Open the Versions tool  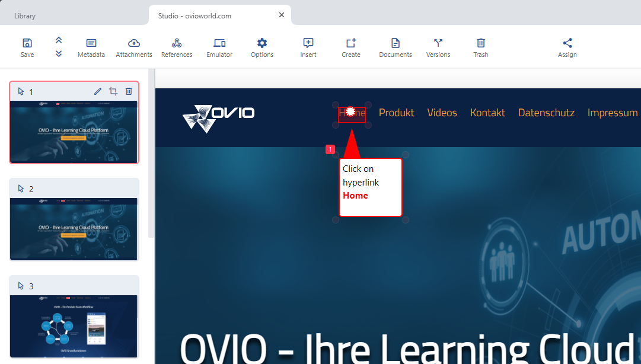coord(438,47)
